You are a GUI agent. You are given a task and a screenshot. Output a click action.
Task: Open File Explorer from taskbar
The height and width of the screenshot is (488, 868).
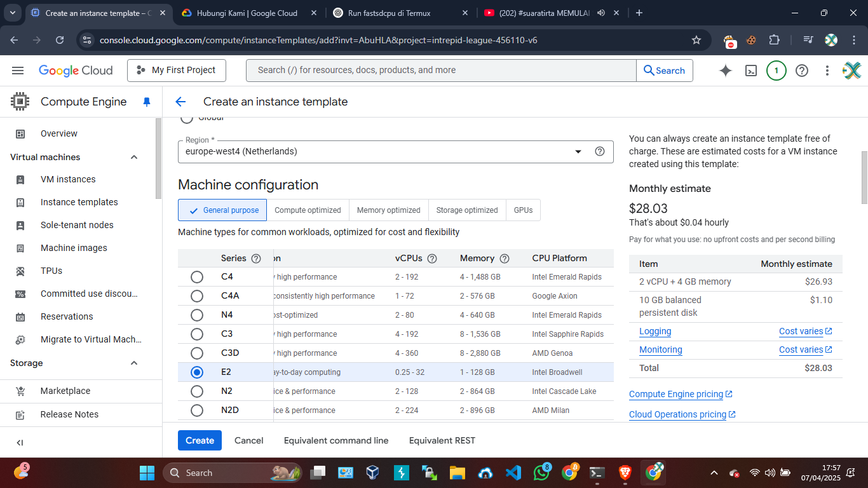point(457,473)
